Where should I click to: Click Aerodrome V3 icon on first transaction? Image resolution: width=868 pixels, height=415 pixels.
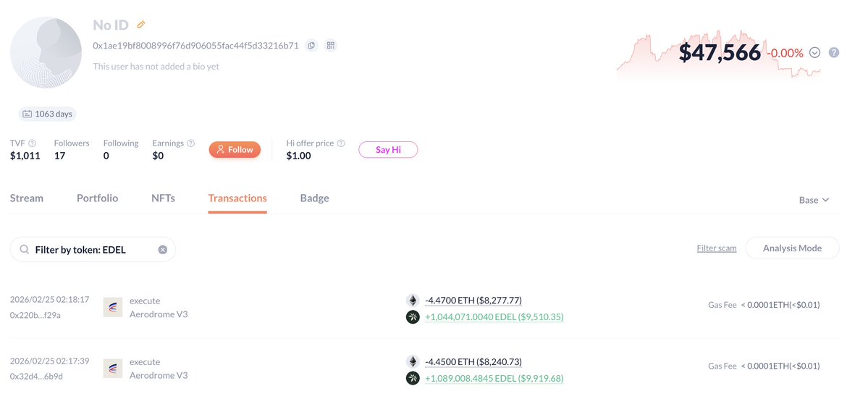(x=112, y=307)
